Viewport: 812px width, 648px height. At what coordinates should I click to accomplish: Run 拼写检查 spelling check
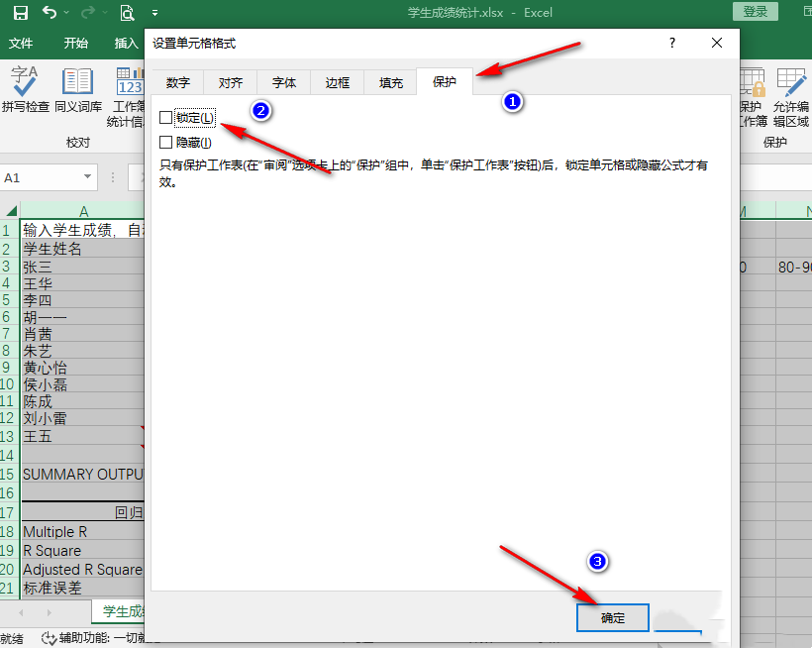point(25,89)
